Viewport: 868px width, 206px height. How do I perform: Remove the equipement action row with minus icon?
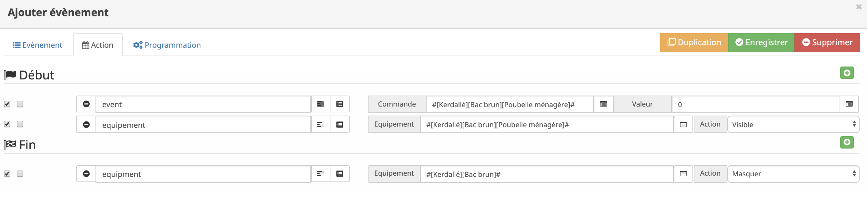[86, 125]
